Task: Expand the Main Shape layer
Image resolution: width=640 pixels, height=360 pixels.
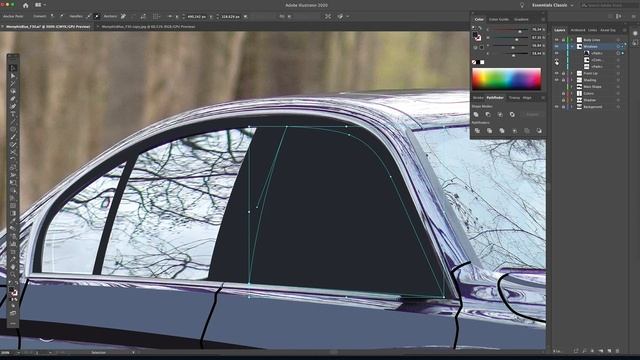Action: pyautogui.click(x=572, y=87)
